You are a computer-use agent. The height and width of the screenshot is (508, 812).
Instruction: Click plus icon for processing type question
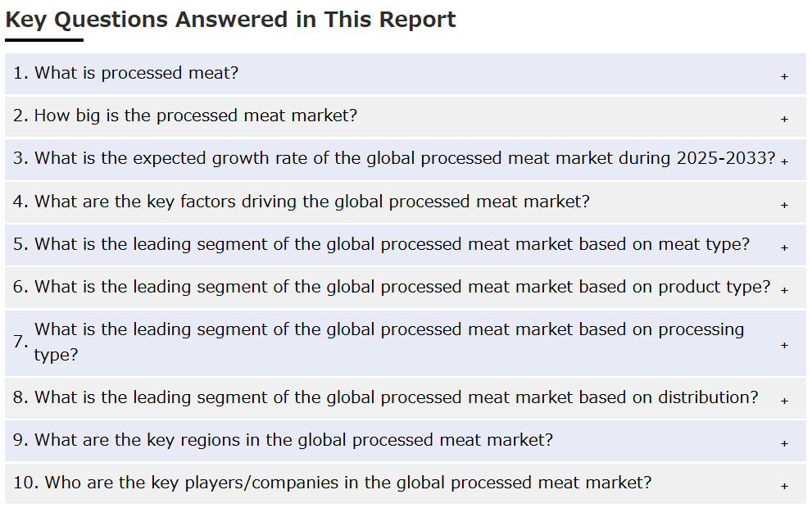784,346
